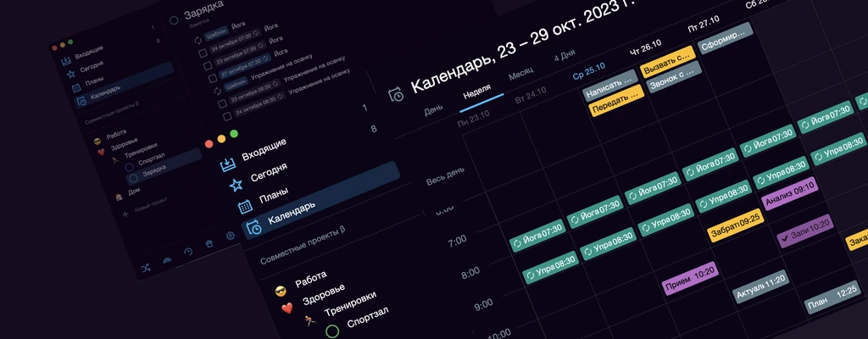Open the purple Прием 10:20 event

click(x=690, y=279)
